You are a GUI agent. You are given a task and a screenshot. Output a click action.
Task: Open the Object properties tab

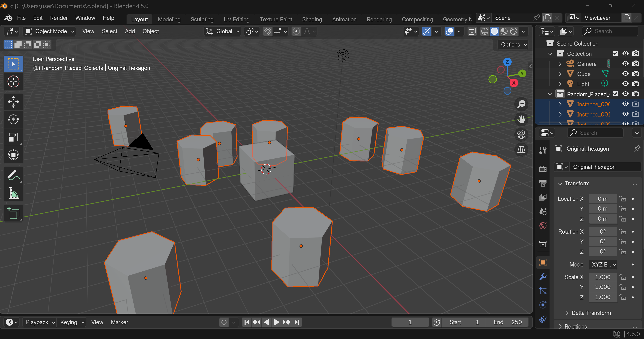click(x=543, y=262)
